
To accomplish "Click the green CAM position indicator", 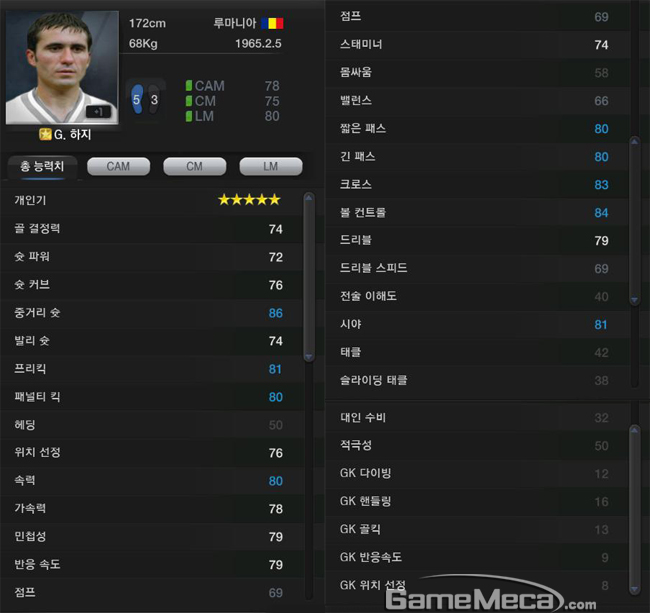I will click(x=189, y=86).
